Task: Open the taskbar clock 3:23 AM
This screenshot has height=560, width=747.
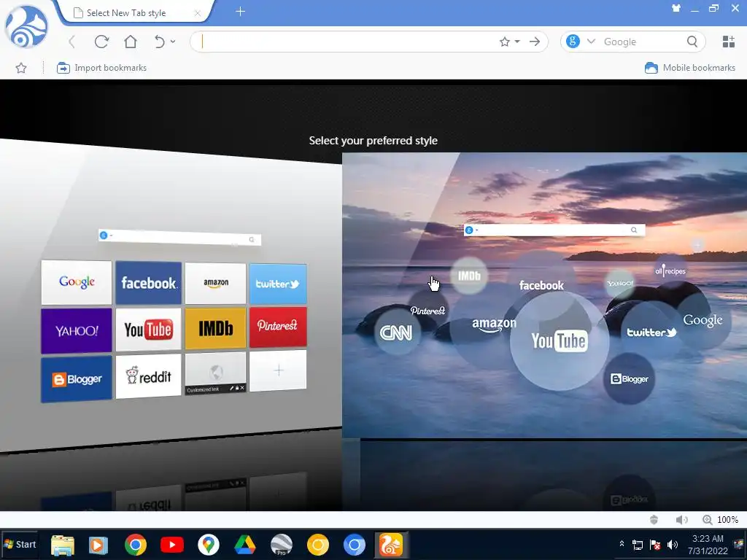Action: click(708, 545)
